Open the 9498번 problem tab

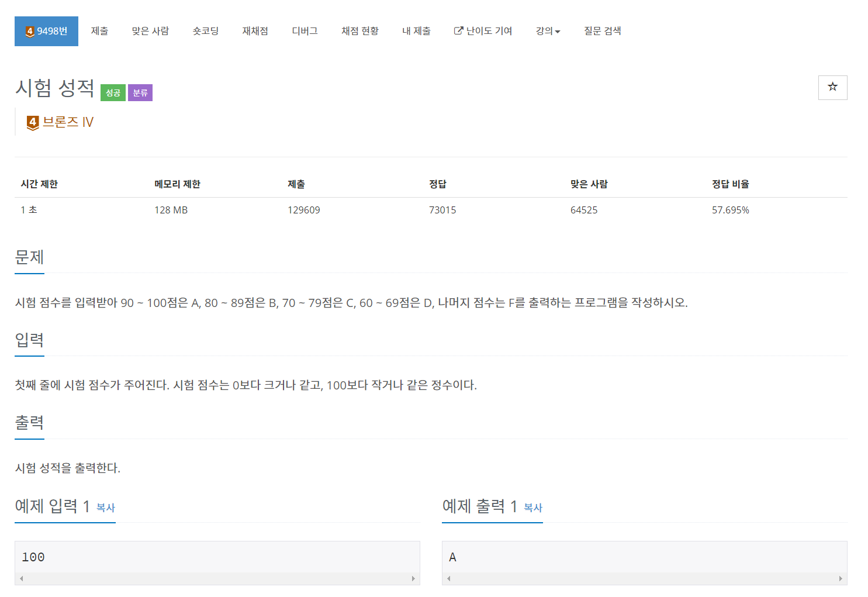coord(46,31)
